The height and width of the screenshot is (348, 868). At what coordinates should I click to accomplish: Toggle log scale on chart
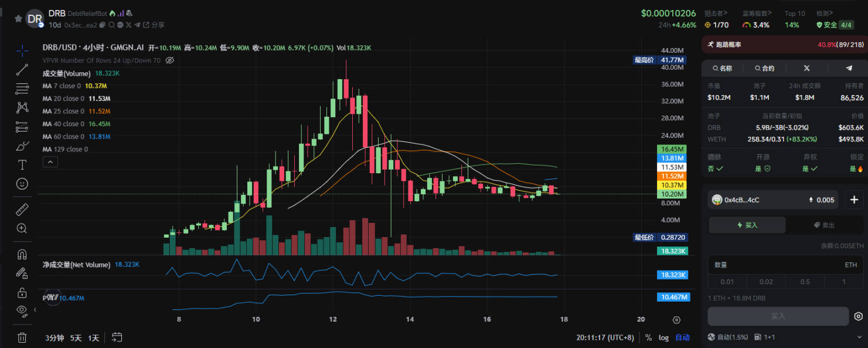click(663, 337)
